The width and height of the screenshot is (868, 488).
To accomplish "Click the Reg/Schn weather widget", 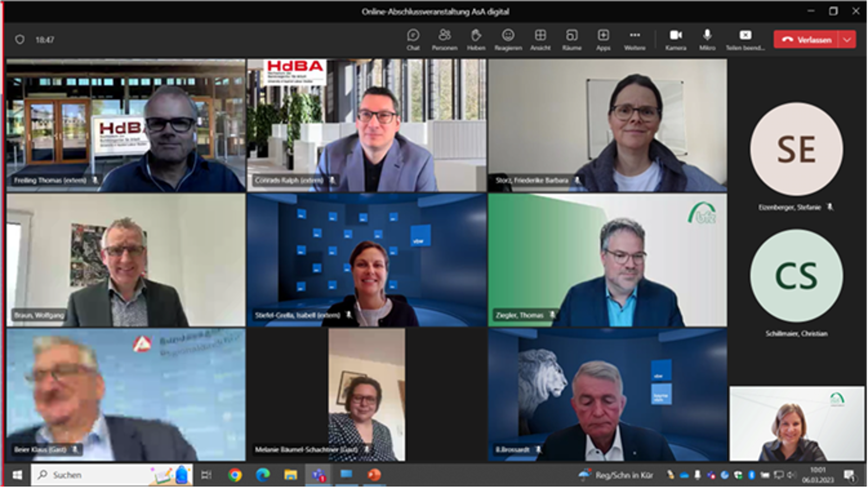I will point(615,475).
